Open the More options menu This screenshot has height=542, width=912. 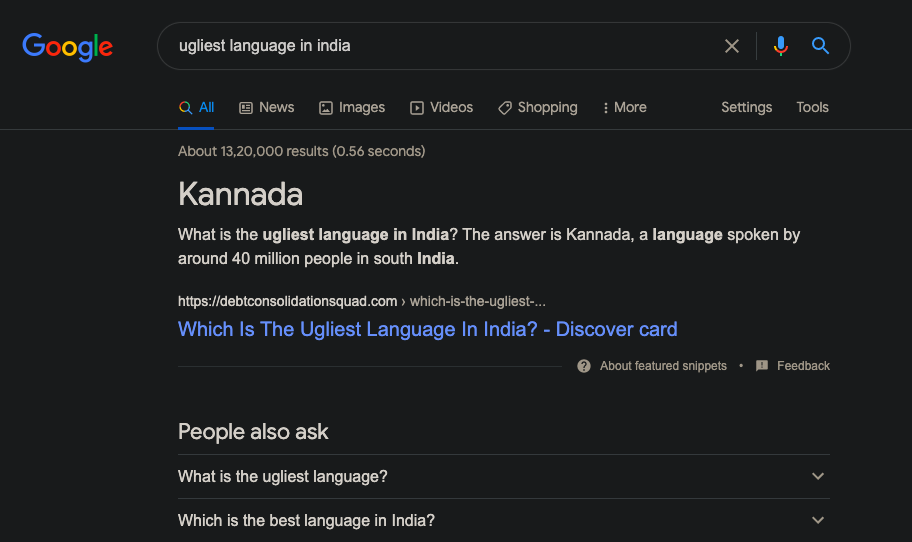(x=625, y=108)
